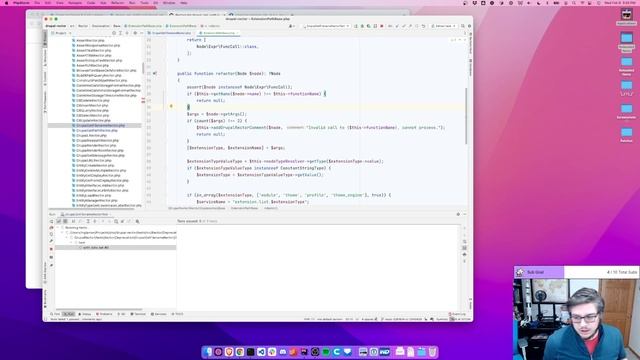The height and width of the screenshot is (360, 640).
Task: Rerun tests using the Run panel rerun icon
Action: pyautogui.click(x=51, y=221)
